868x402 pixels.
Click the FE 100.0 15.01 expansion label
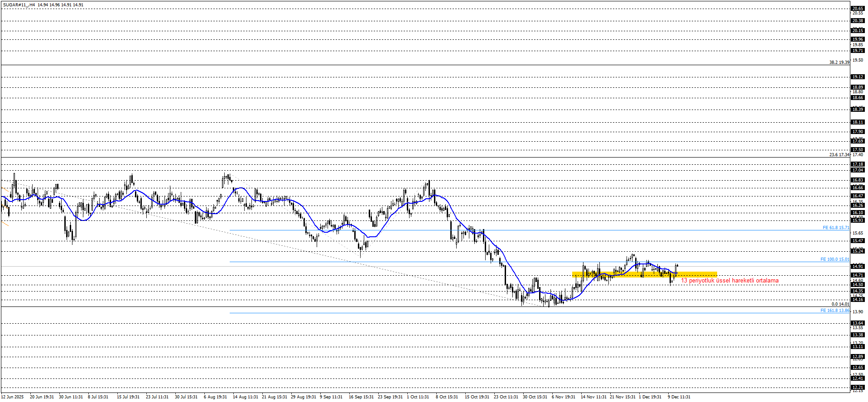[834, 259]
